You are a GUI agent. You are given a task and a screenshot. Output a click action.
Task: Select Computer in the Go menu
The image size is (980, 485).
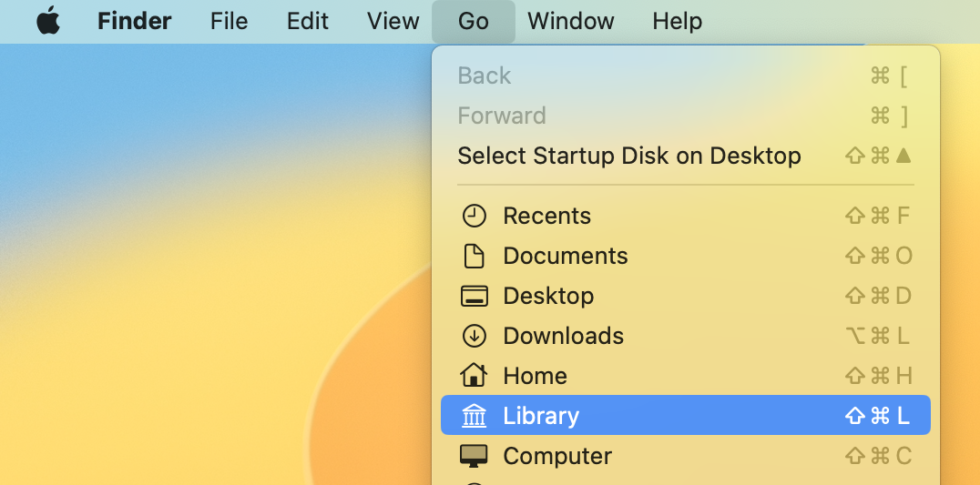click(x=556, y=456)
